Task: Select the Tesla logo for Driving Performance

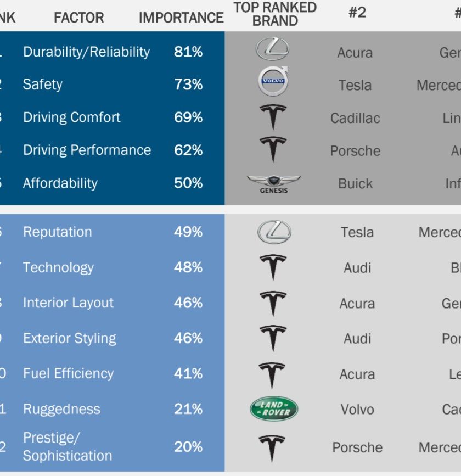Action: [x=273, y=150]
